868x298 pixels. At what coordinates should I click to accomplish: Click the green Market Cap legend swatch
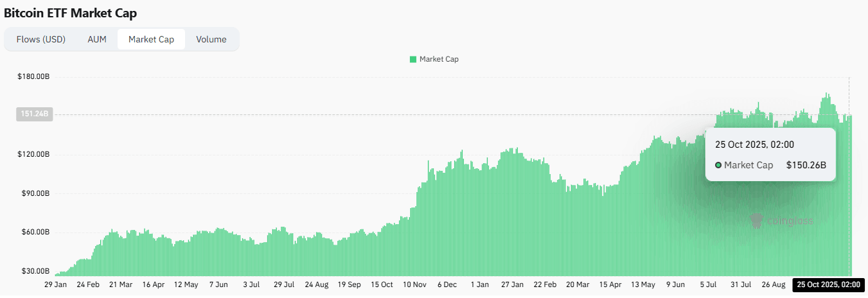click(413, 59)
